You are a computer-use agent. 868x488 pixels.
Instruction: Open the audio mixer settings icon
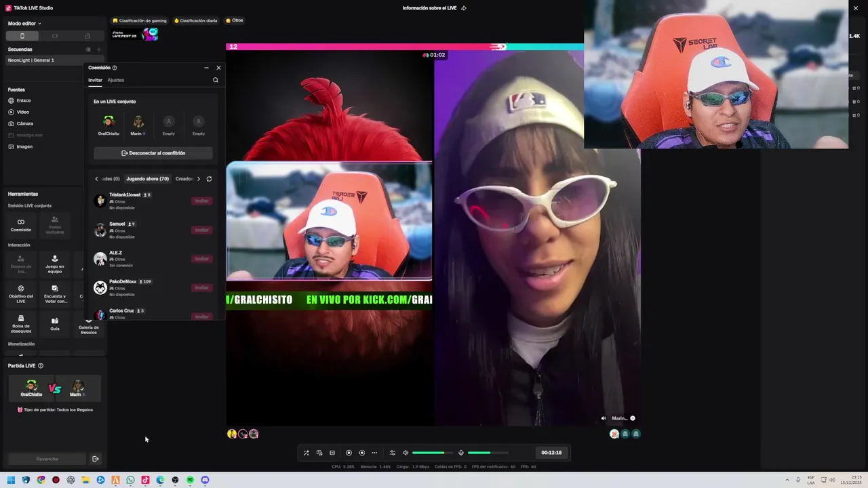[x=392, y=453]
